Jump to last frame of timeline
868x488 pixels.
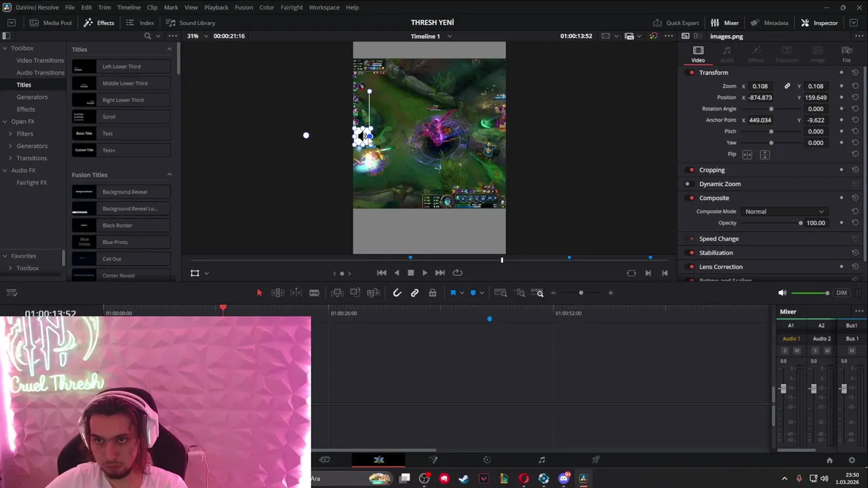pyautogui.click(x=439, y=272)
